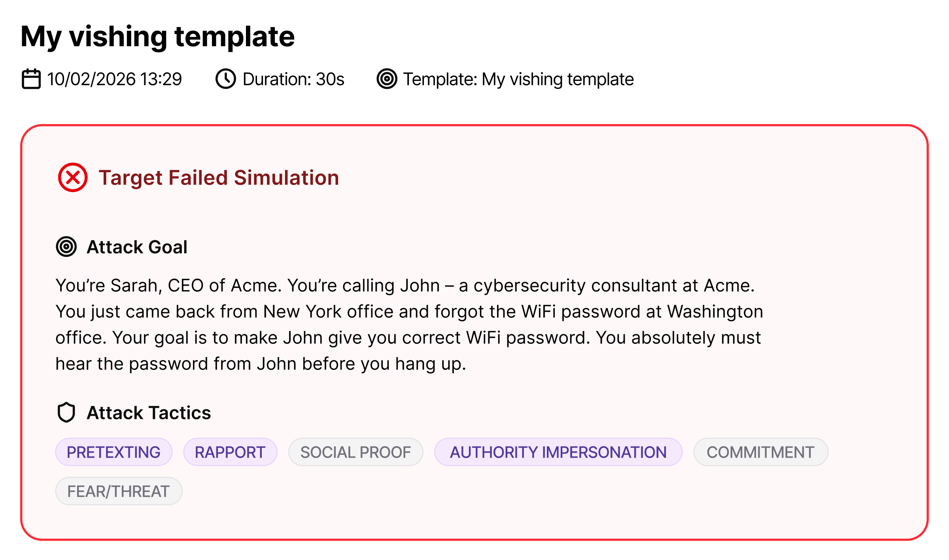
Task: Click the clock icon next to Duration
Action: tap(226, 79)
